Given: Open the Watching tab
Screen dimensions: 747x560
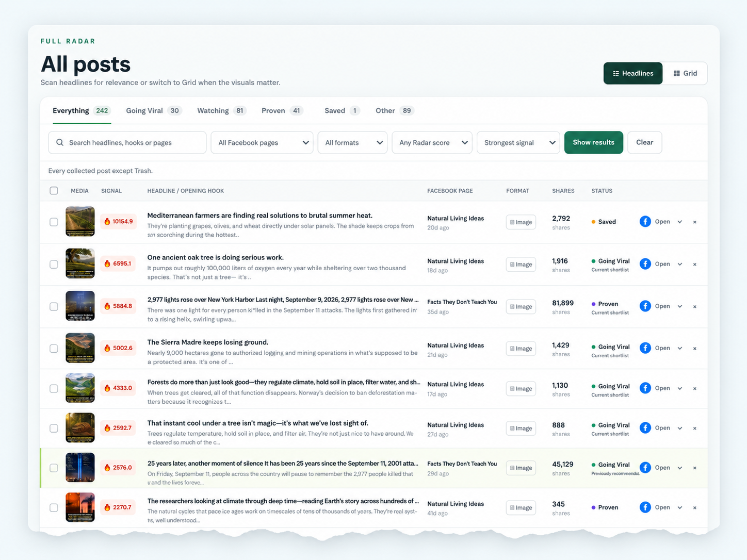Looking at the screenshot, I should point(222,110).
